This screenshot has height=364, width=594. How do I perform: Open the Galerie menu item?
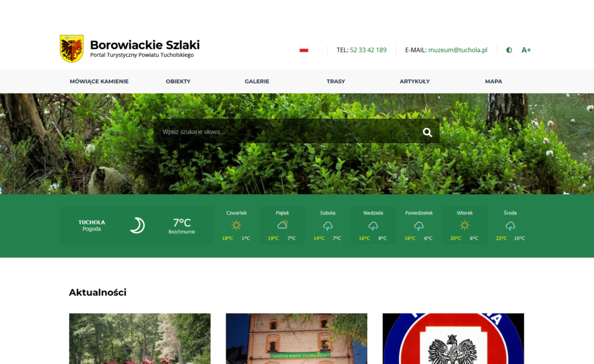click(257, 81)
